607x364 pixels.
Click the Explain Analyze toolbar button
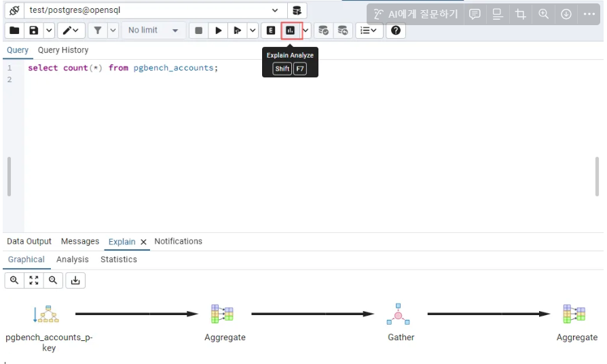point(291,31)
